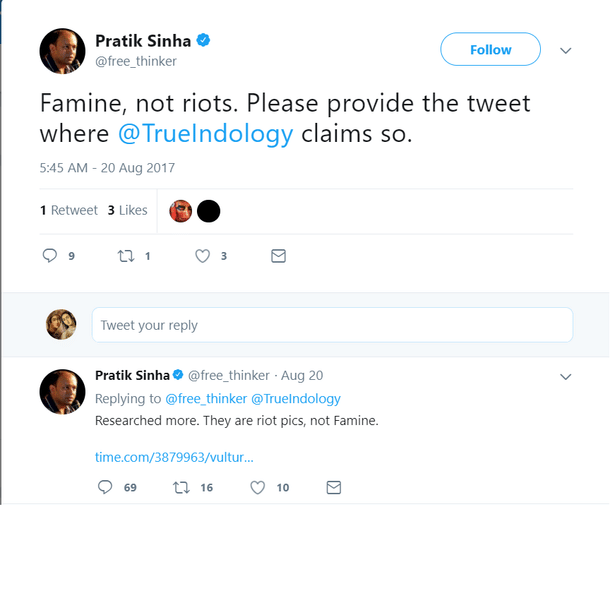Screen dimensions: 610x603
Task: Open options chevron on the reply tweet
Action: tap(565, 376)
